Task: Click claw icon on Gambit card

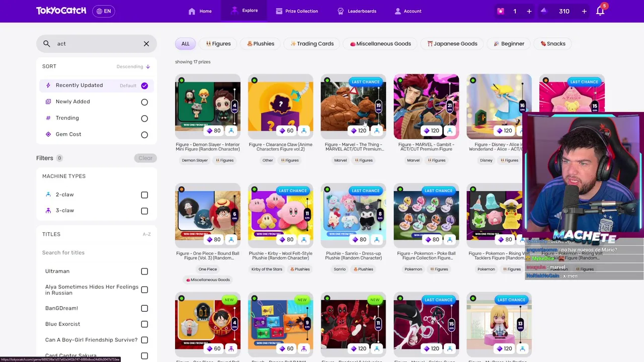Action: [449, 131]
